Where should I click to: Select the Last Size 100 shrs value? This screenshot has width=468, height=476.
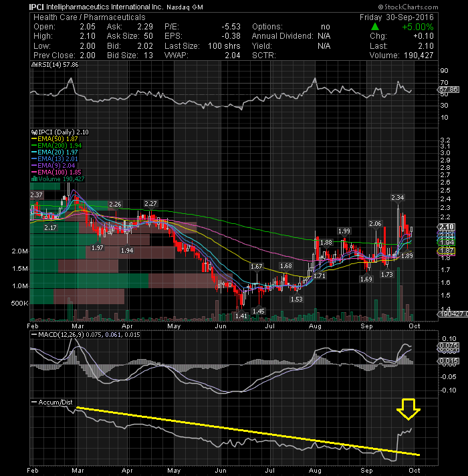[x=224, y=46]
